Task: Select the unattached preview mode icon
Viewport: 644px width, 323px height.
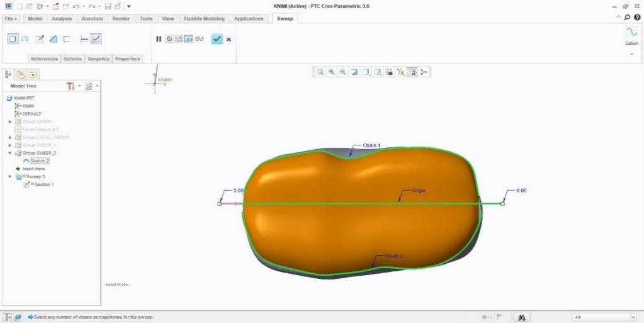Action: [179, 39]
